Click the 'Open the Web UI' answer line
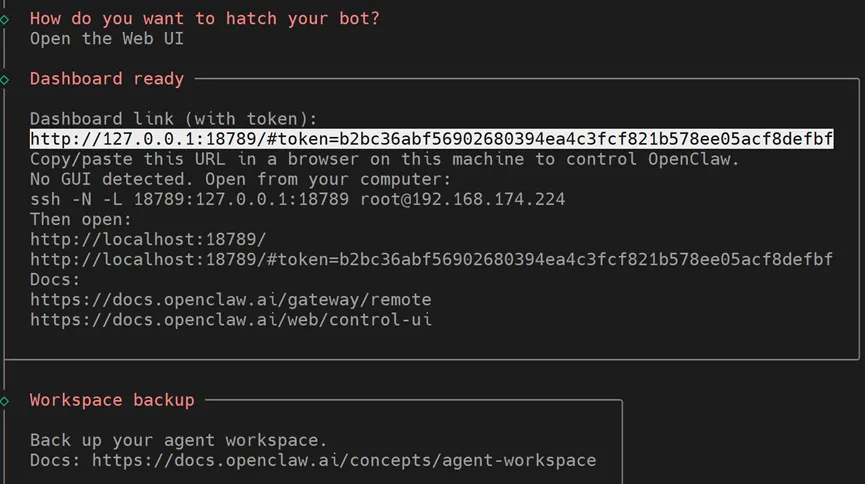This screenshot has height=484, width=865. point(106,39)
